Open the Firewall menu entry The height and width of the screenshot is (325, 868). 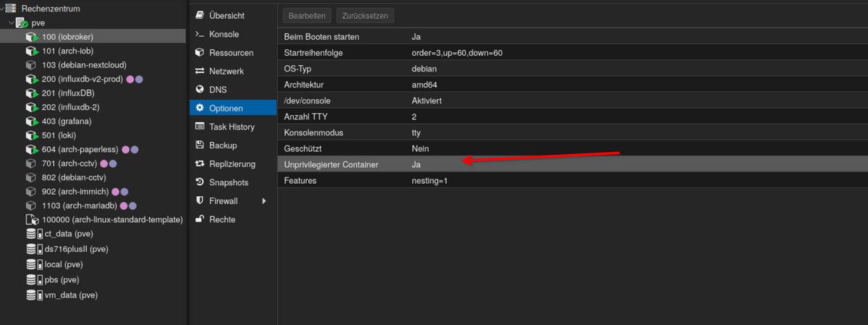coord(232,201)
